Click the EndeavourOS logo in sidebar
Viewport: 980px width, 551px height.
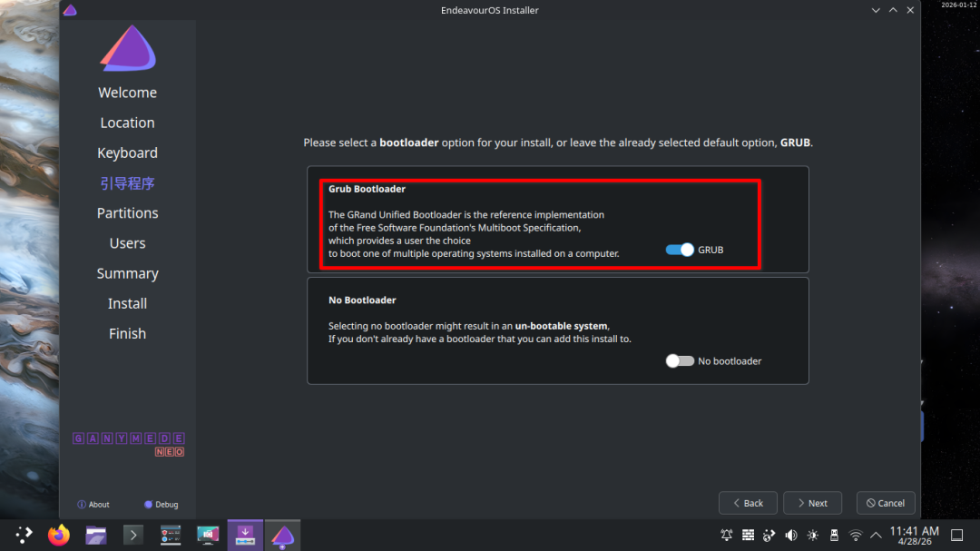[x=128, y=48]
